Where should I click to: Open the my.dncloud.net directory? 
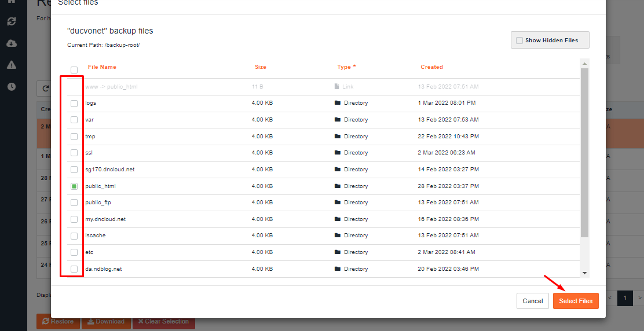tap(105, 219)
